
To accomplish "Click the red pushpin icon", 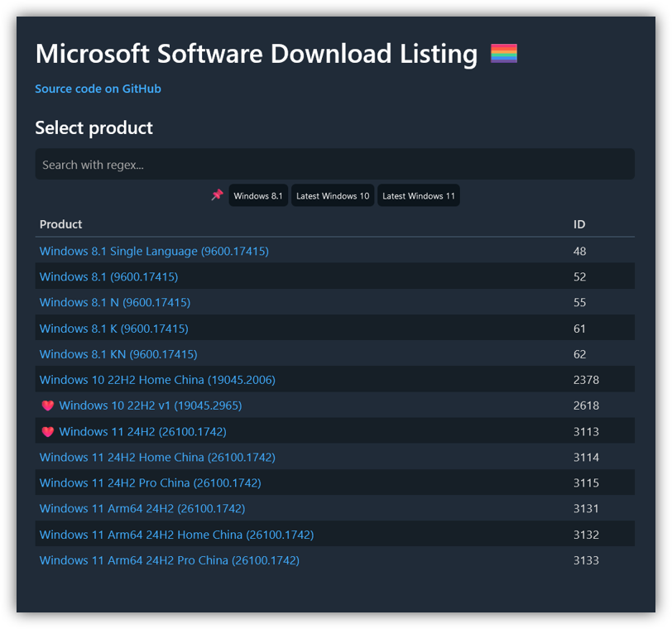I will point(218,195).
